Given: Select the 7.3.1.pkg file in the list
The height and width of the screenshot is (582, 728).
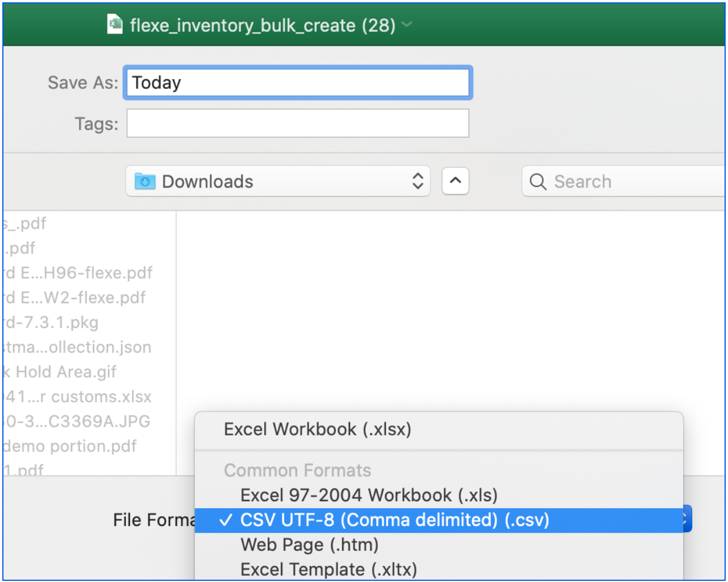Looking at the screenshot, I should tap(51, 322).
